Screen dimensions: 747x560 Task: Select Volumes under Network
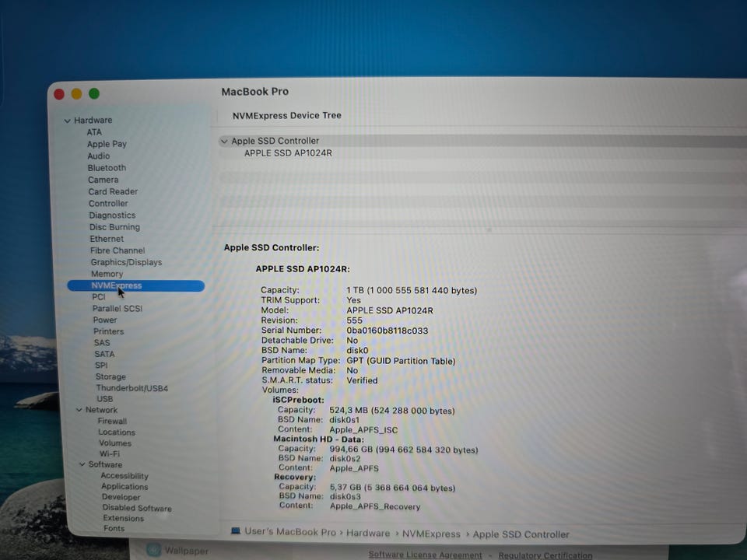tap(115, 443)
